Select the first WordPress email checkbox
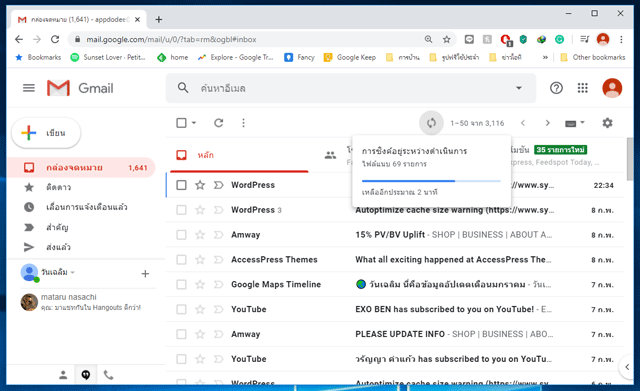Screen dimensions: 640x391 181,185
